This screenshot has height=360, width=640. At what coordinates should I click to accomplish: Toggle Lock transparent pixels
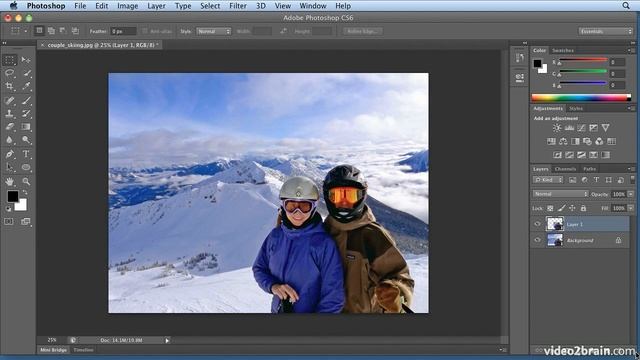click(x=550, y=208)
